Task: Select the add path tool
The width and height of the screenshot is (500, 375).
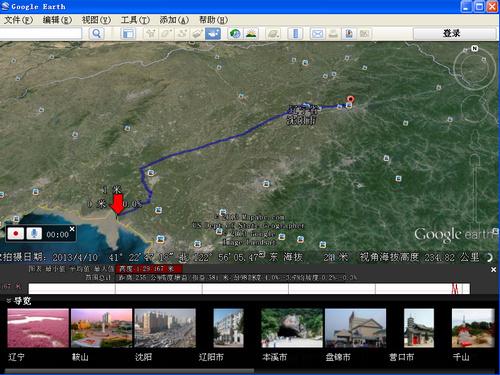Action: pos(182,33)
